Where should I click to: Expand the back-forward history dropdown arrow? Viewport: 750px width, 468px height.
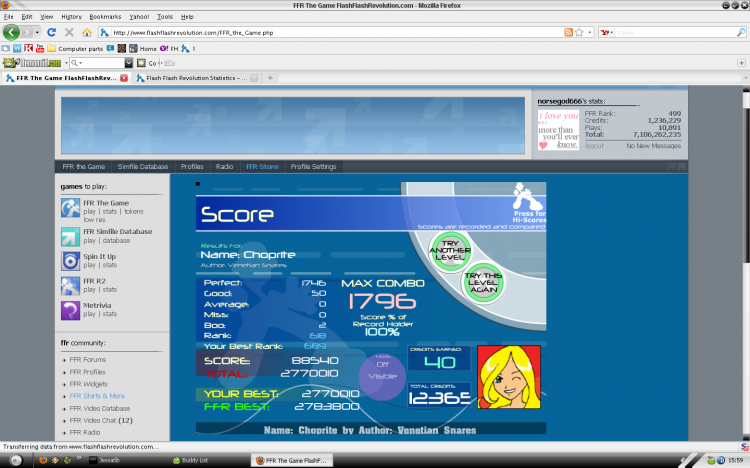pyautogui.click(x=37, y=33)
